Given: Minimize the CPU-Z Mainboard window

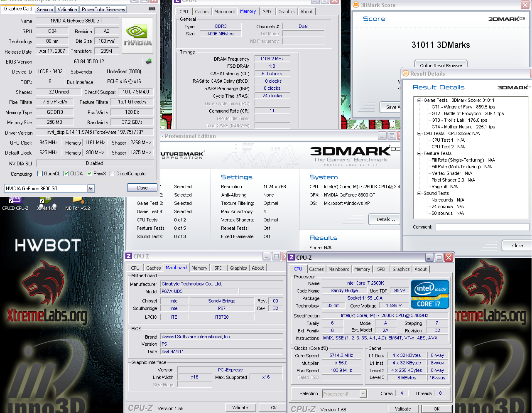Looking at the screenshot, I should pos(267,256).
